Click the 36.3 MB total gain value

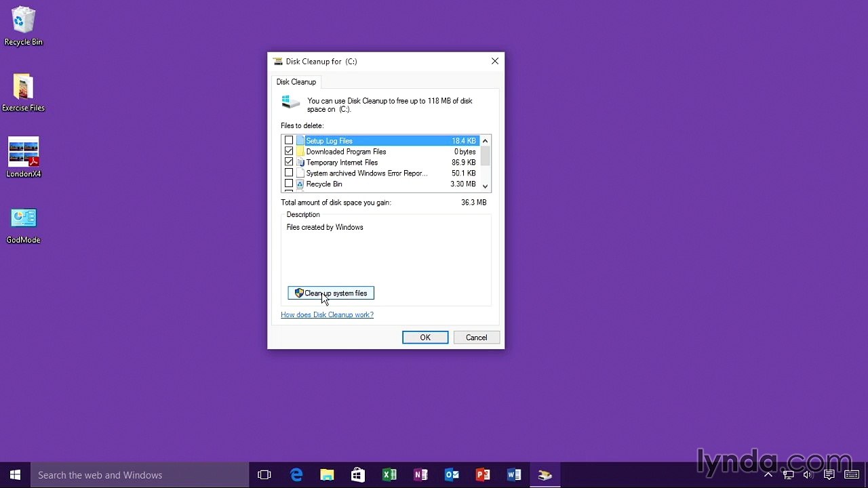[x=474, y=203]
